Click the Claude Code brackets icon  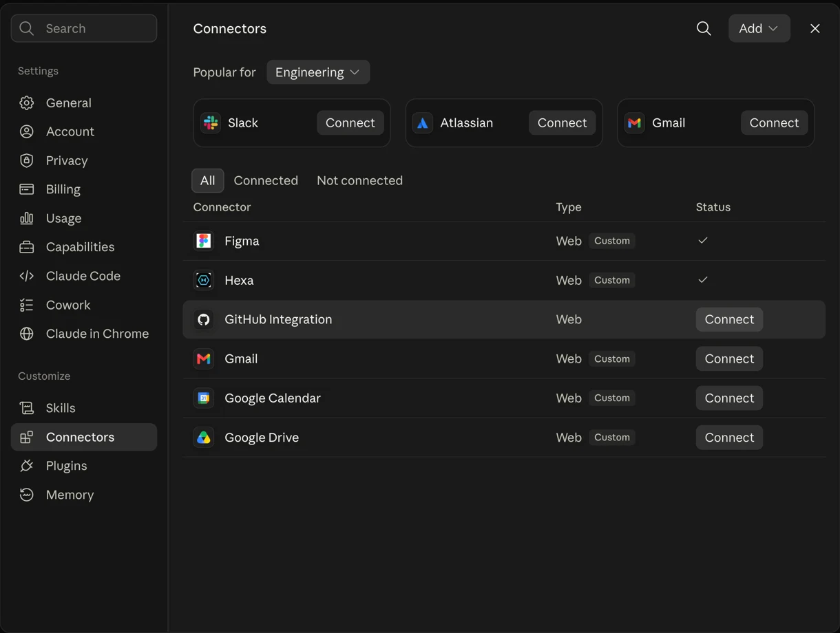(x=27, y=276)
